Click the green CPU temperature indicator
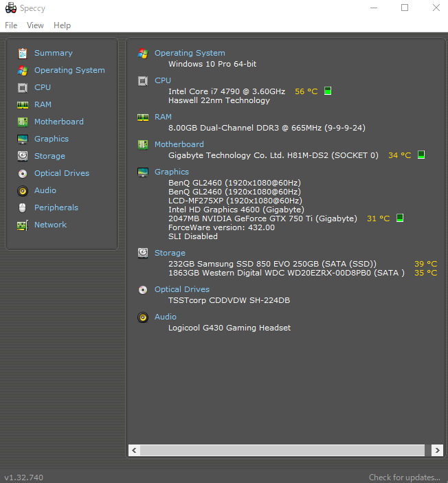The image size is (448, 483). pos(328,91)
